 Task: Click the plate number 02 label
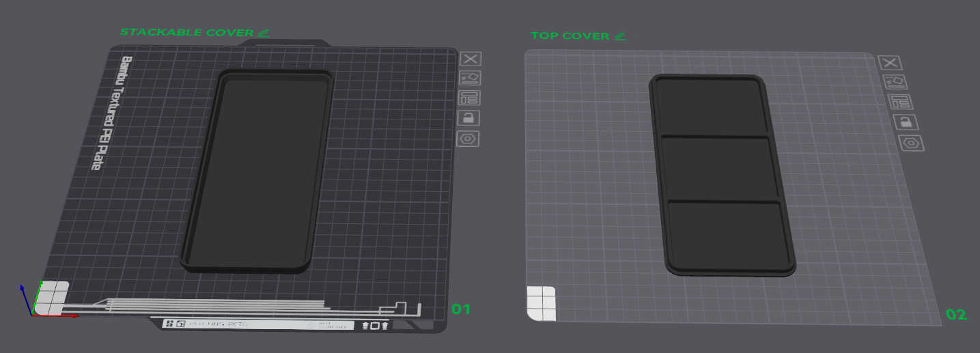[956, 314]
